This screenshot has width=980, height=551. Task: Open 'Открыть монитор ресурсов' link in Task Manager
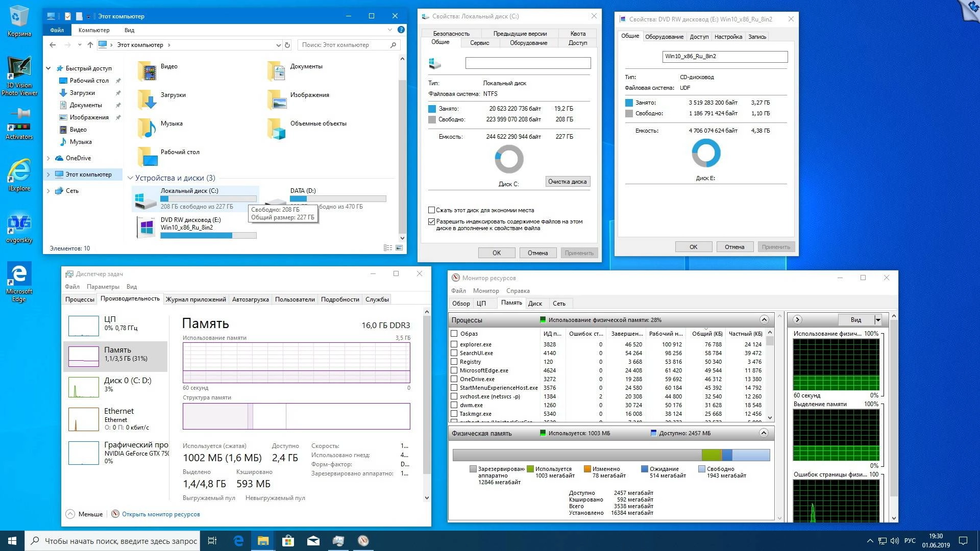tap(160, 514)
